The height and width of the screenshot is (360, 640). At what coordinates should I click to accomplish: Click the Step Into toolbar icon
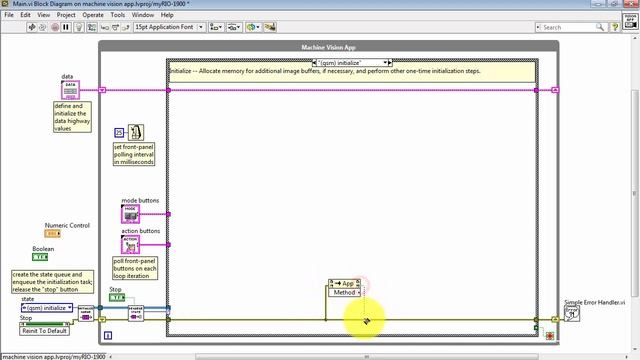click(x=104, y=27)
